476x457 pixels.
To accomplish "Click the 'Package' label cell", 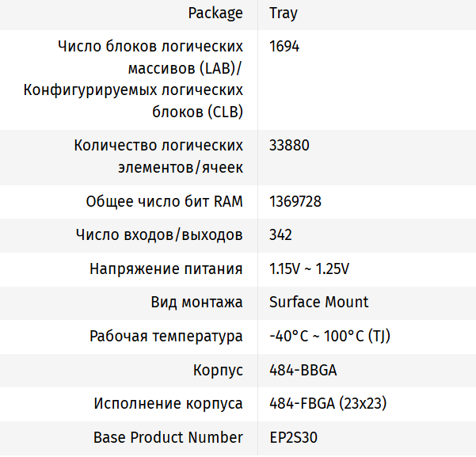I will tap(215, 13).
